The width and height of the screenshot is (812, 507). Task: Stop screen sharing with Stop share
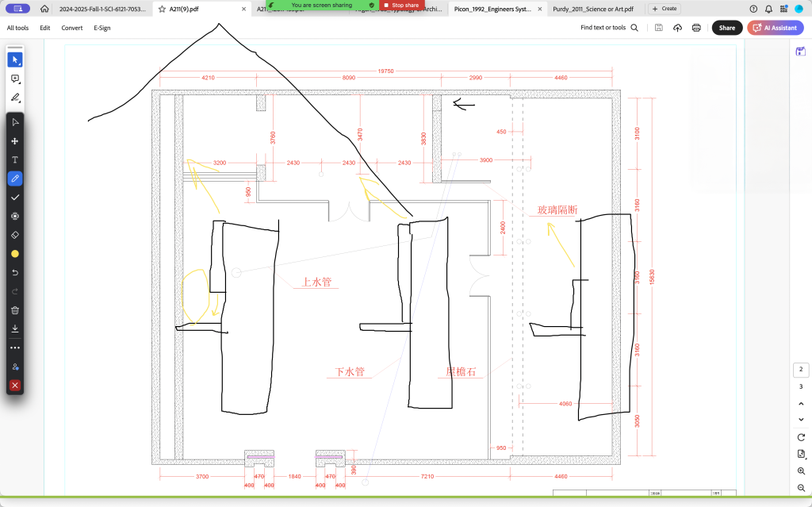click(401, 5)
